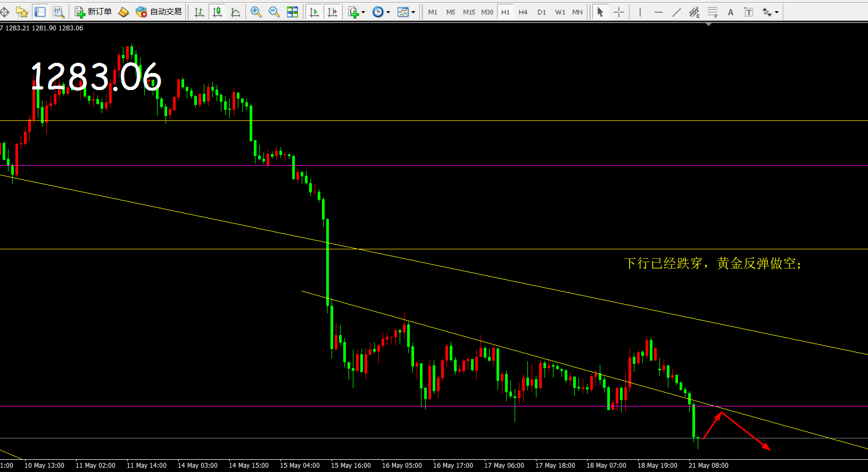Click the '11 May 14:00' time label

click(x=146, y=465)
